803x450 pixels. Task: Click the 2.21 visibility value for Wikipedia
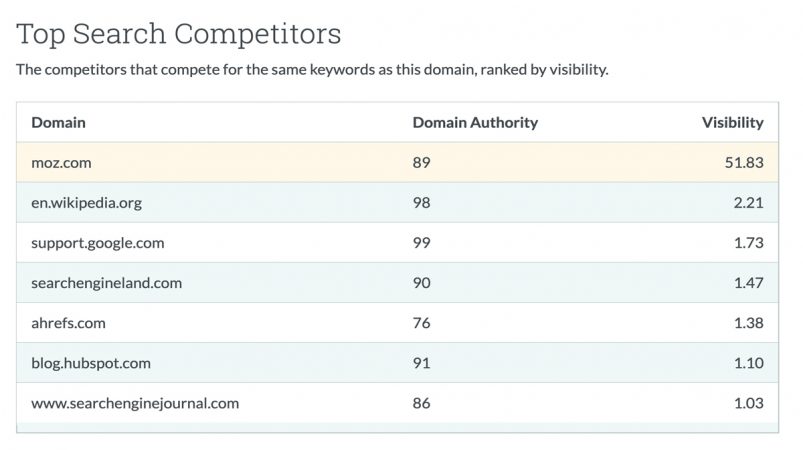748,203
